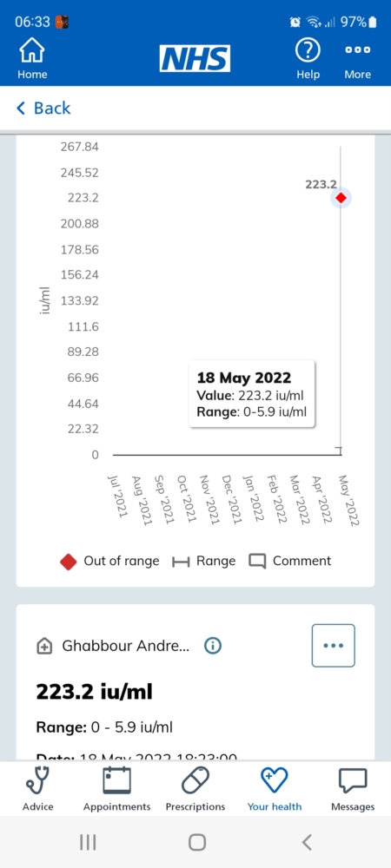This screenshot has height=868, width=391.
Task: Go to Prescriptions pill tab
Action: point(195,780)
